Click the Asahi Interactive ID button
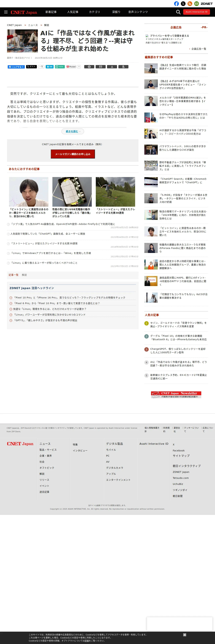 tap(196, 12)
